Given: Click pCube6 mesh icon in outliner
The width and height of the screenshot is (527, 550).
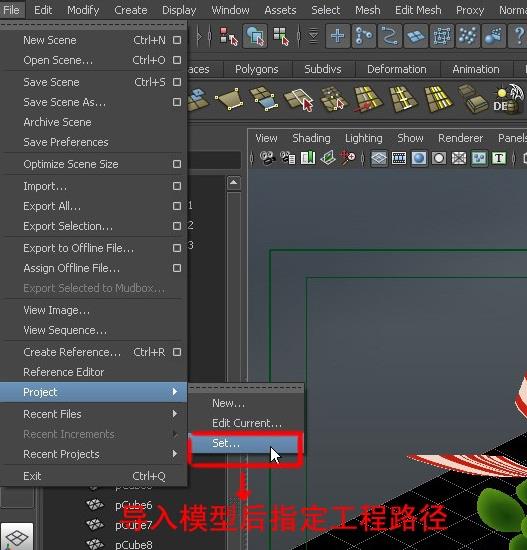Looking at the screenshot, I should pyautogui.click(x=95, y=505).
